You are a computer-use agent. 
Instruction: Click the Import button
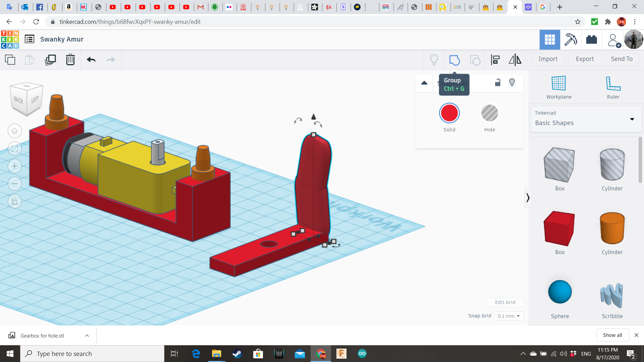[548, 59]
